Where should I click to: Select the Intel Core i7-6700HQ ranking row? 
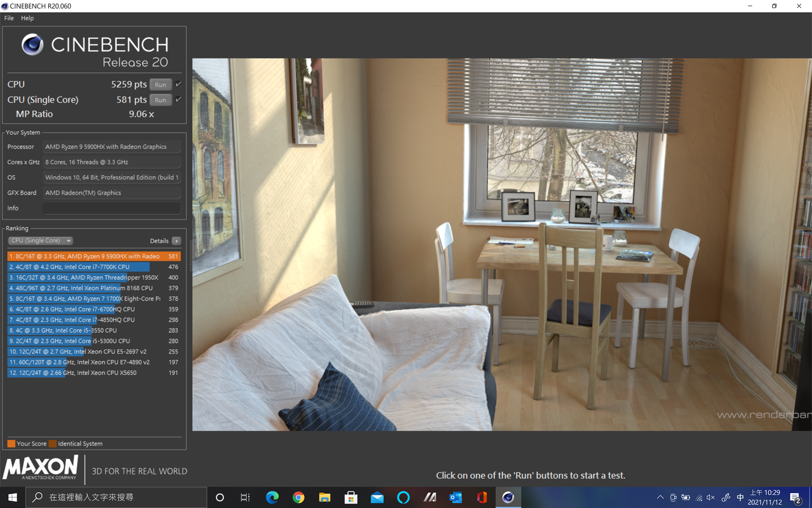click(94, 309)
